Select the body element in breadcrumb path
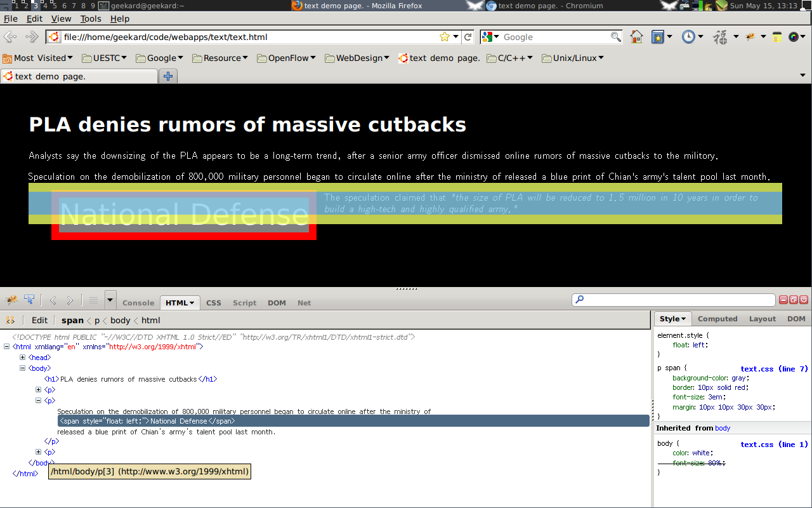 click(120, 320)
